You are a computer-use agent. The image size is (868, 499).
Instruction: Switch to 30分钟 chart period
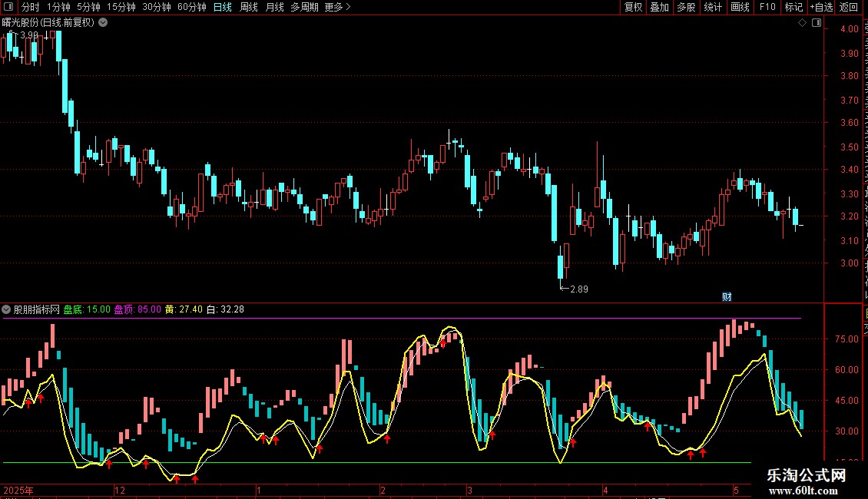pos(156,7)
